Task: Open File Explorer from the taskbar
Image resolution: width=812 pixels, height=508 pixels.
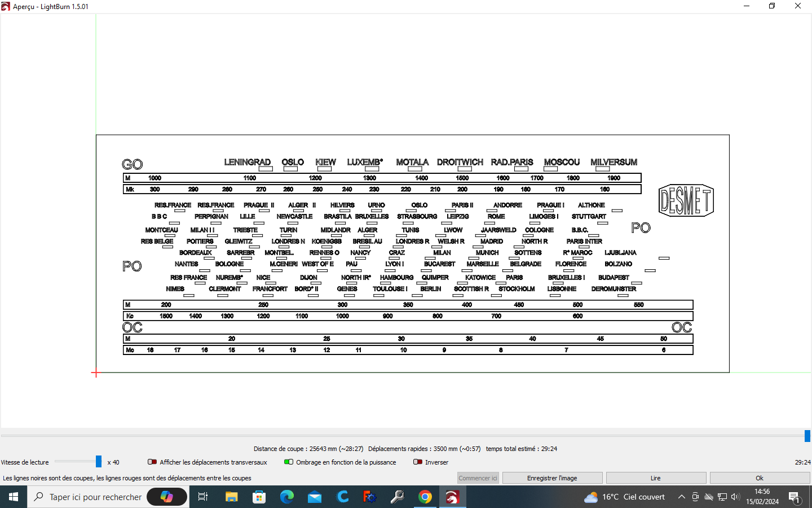Action: point(232,497)
